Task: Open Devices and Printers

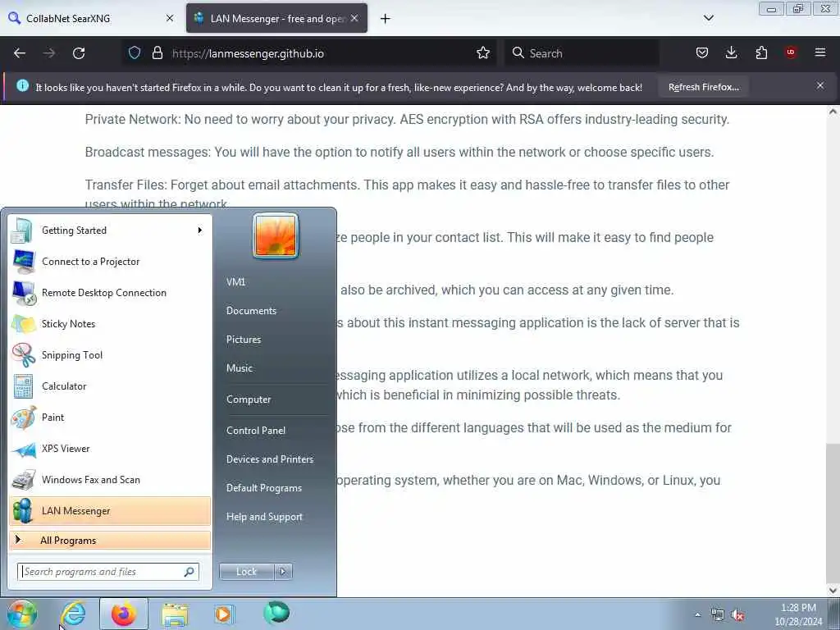Action: click(269, 459)
